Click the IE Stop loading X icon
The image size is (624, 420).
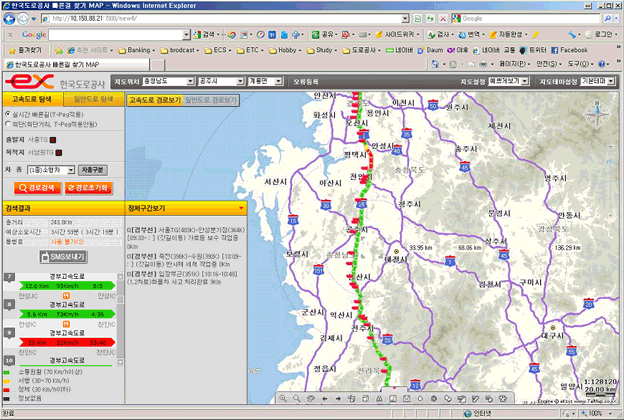[x=442, y=18]
